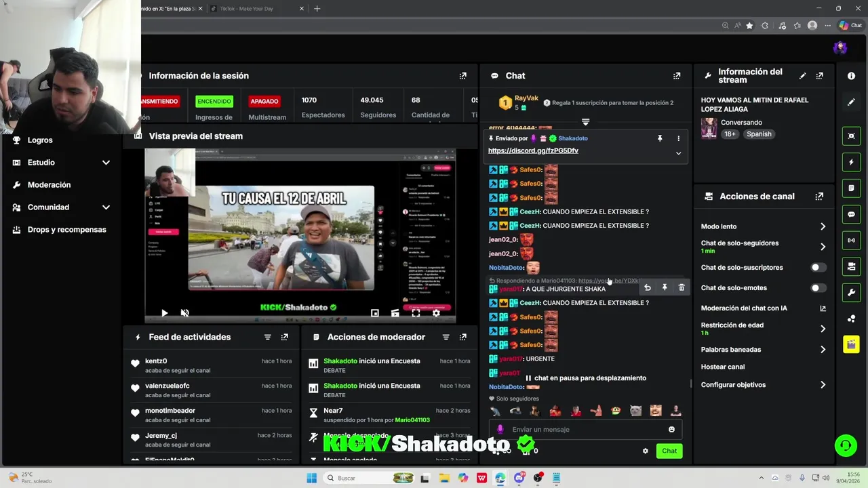Filter the Feed de actividades list

tap(267, 337)
